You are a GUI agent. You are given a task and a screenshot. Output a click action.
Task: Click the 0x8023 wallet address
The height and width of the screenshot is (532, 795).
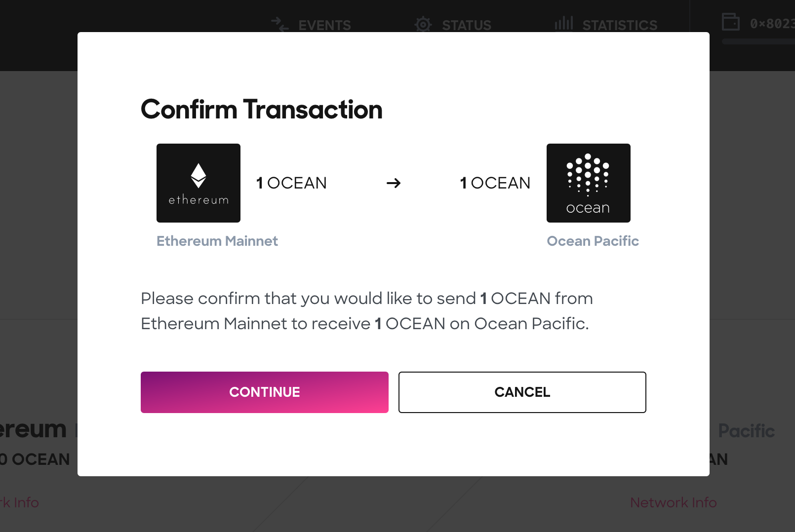pyautogui.click(x=772, y=24)
